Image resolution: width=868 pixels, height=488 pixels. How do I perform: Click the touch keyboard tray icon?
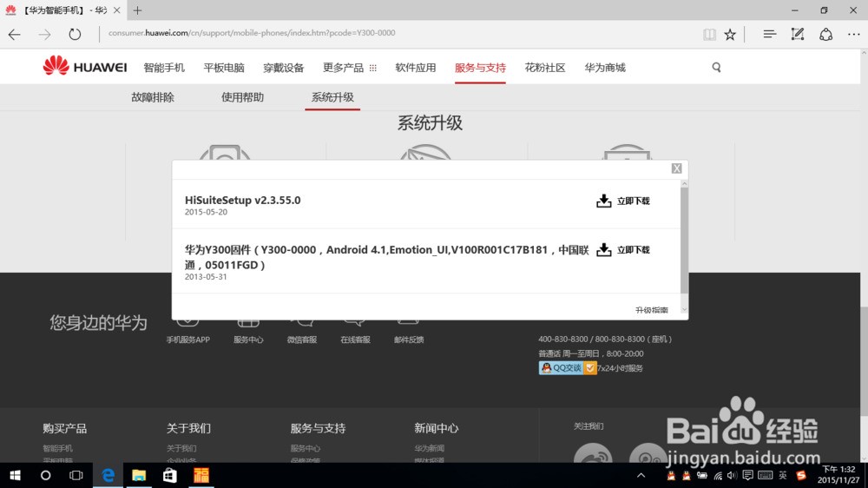(765, 475)
